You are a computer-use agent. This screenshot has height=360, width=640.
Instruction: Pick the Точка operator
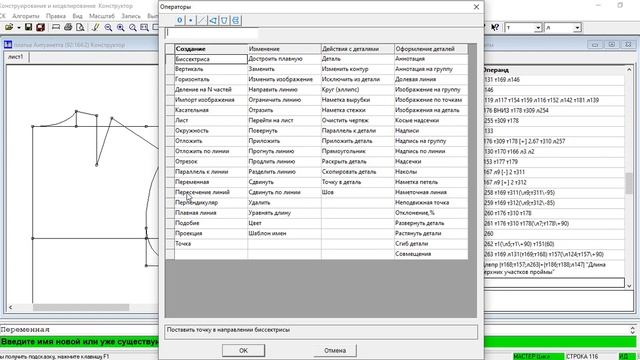click(x=211, y=244)
